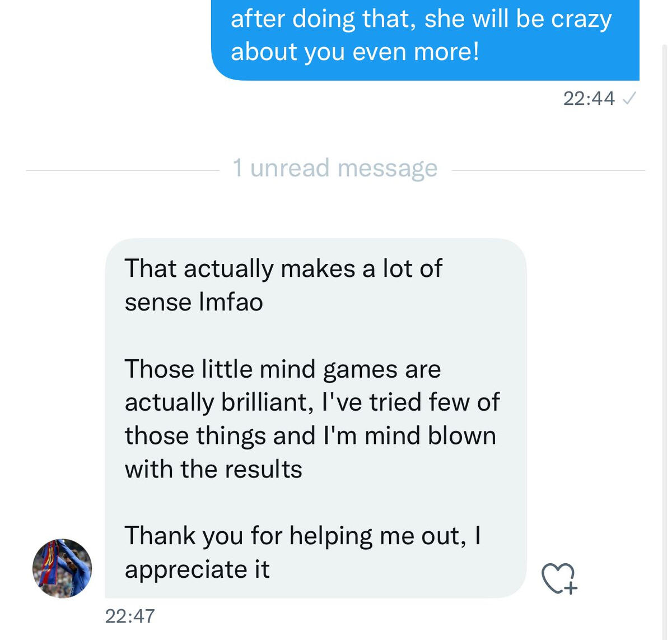Click "That actually makes a lot of" text
Image resolution: width=672 pixels, height=640 pixels.
coord(283,268)
